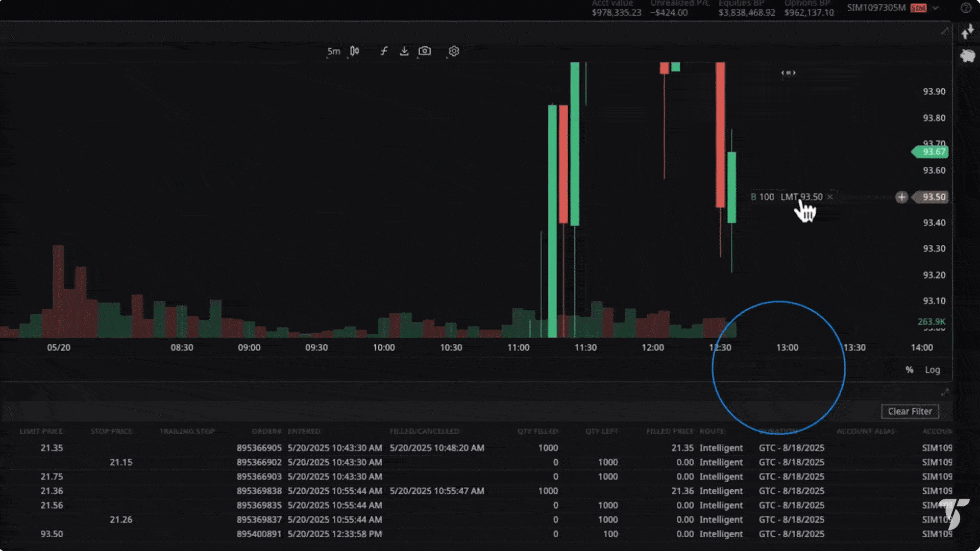The height and width of the screenshot is (551, 980).
Task: Cancel the B 100 LMT 93.50 order
Action: coord(830,197)
